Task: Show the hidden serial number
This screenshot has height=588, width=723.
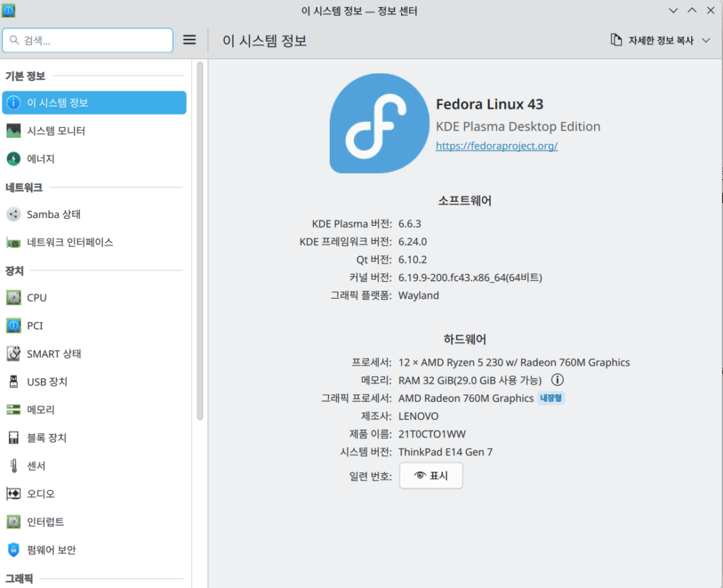Action: 431,476
